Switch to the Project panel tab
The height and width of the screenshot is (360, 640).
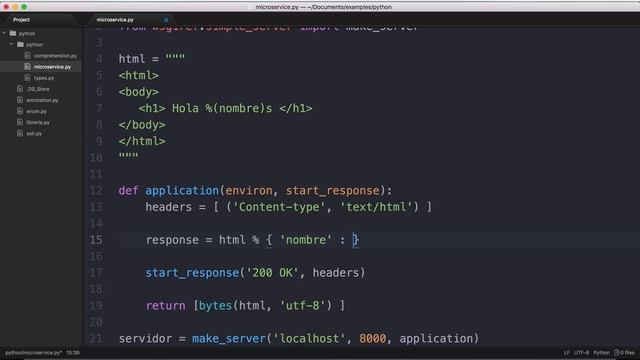21,20
